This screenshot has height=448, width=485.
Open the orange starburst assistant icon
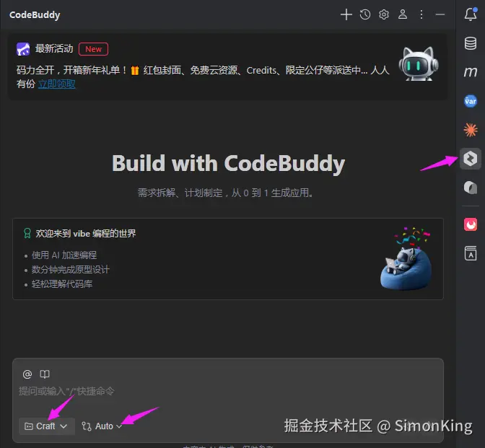coord(471,130)
